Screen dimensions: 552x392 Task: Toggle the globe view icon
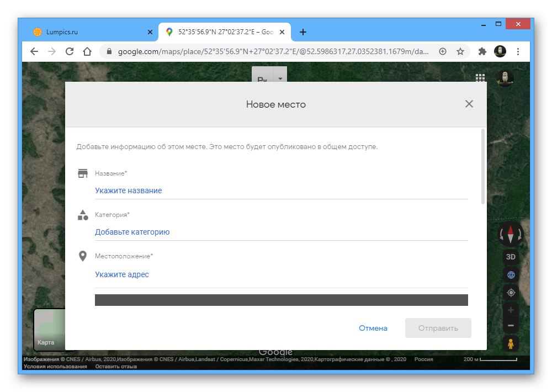coord(511,275)
